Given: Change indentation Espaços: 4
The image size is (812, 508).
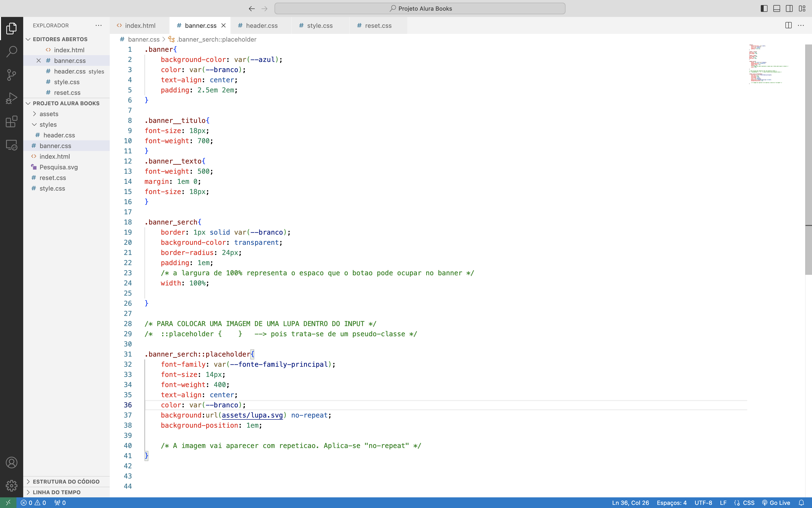Looking at the screenshot, I should [x=671, y=503].
